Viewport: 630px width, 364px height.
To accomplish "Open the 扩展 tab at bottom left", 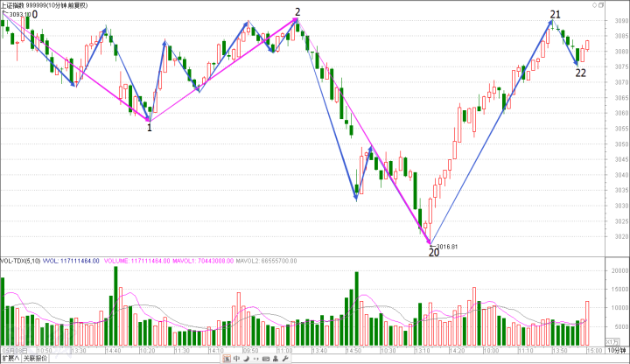I will click(10, 358).
